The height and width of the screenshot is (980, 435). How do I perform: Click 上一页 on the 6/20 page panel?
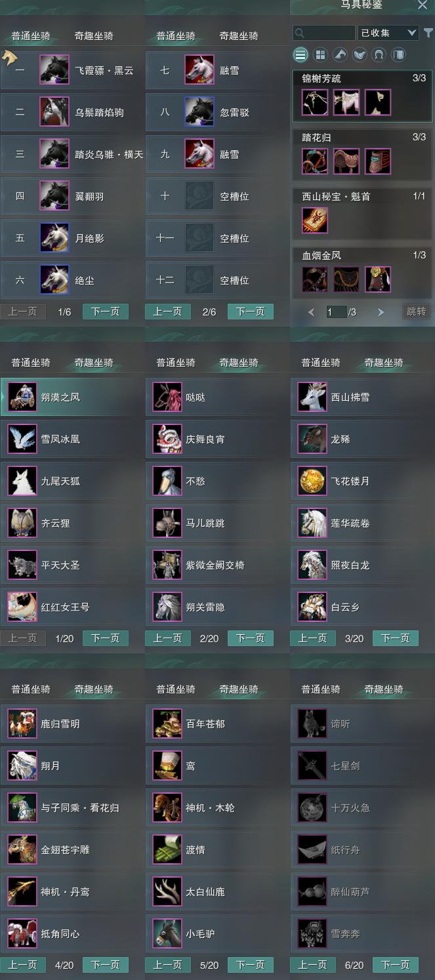pos(312,965)
